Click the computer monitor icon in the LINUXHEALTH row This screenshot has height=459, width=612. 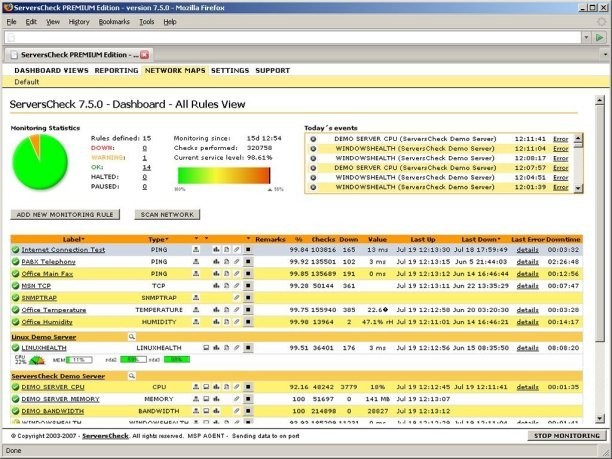click(x=206, y=347)
